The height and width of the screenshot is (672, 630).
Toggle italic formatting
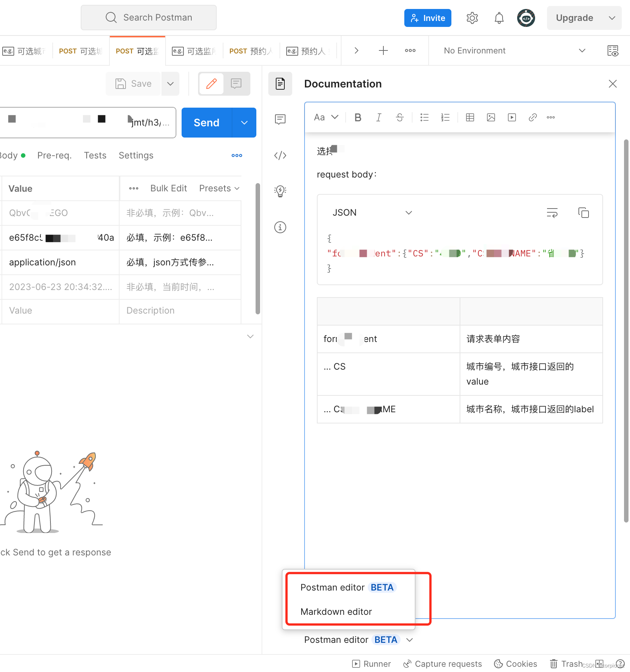pos(379,117)
